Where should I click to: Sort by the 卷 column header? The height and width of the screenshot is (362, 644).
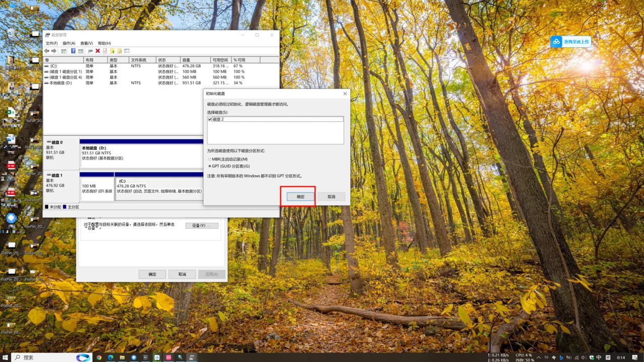(63, 60)
